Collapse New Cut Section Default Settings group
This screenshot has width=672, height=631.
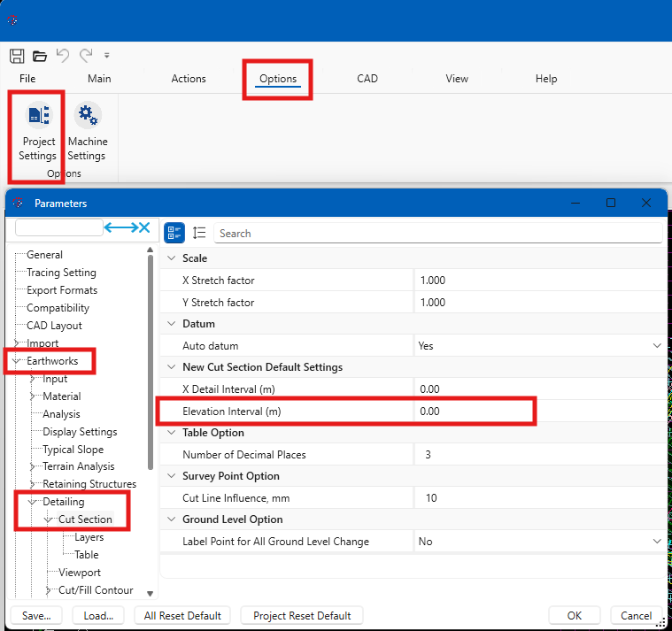coord(172,367)
